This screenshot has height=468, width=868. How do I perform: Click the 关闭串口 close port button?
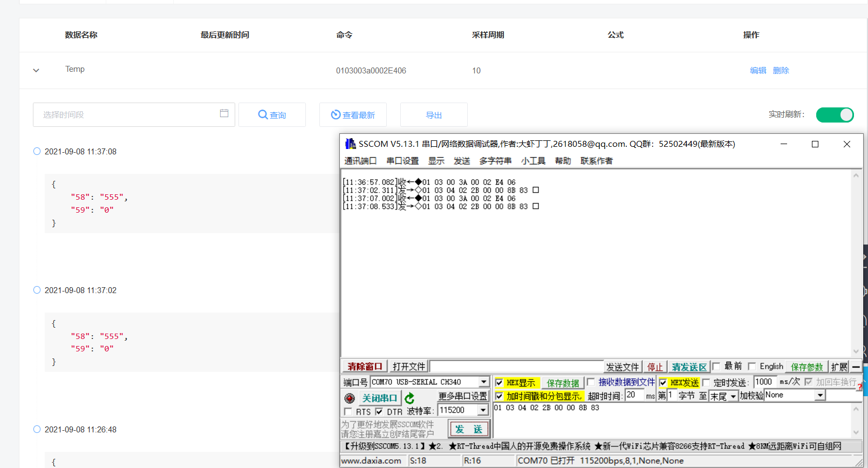click(379, 398)
